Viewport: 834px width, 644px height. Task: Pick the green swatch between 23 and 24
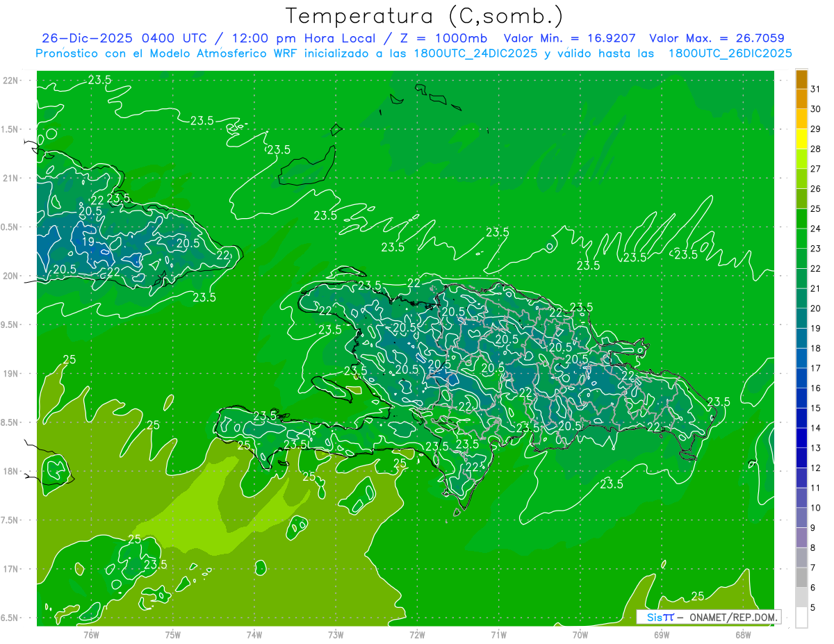click(801, 238)
